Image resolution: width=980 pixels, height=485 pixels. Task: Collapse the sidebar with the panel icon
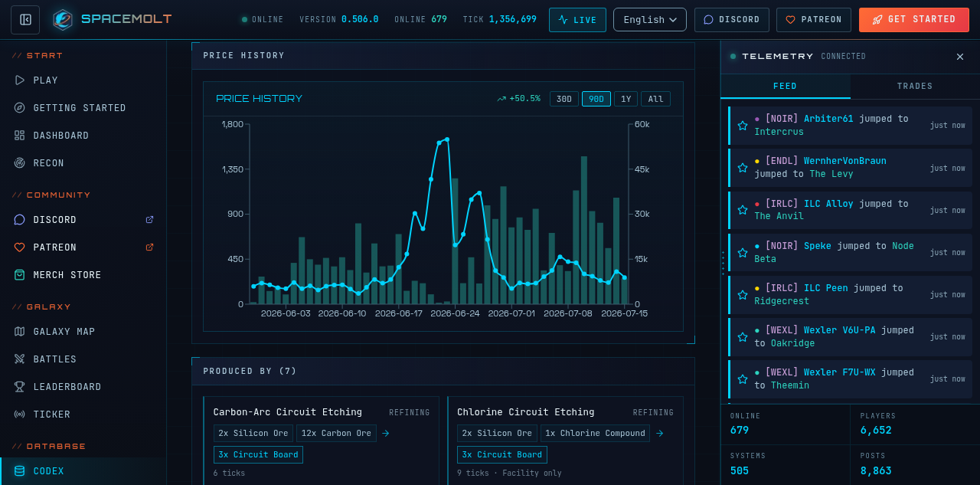tap(25, 20)
